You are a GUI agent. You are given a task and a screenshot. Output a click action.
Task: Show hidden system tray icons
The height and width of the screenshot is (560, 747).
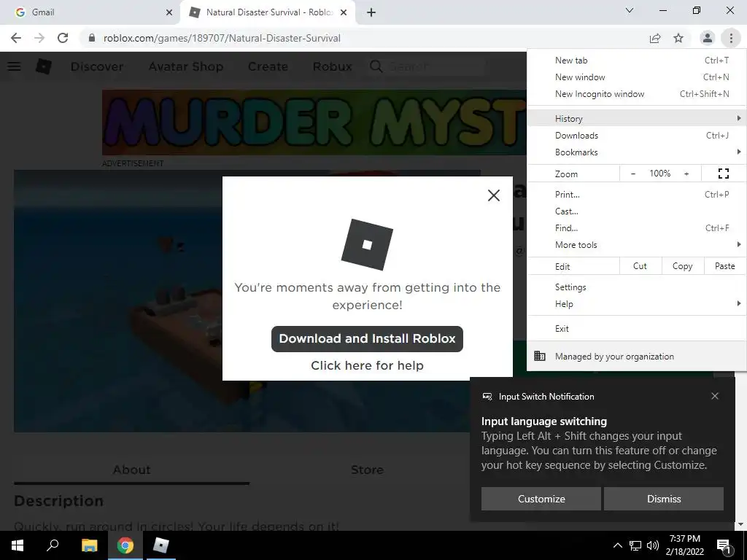pyautogui.click(x=617, y=545)
